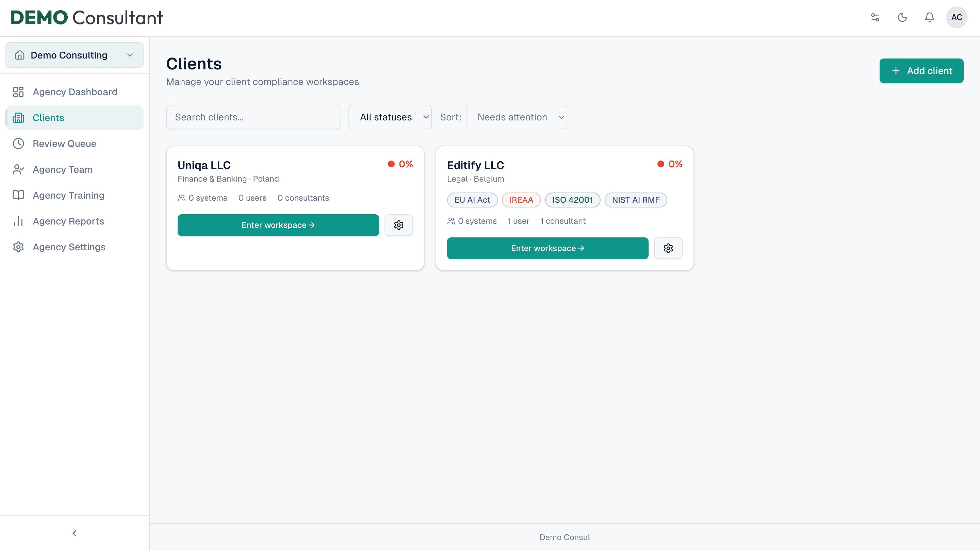Image resolution: width=980 pixels, height=551 pixels.
Task: Click 'Legal · Belgium' text
Action: (x=476, y=179)
